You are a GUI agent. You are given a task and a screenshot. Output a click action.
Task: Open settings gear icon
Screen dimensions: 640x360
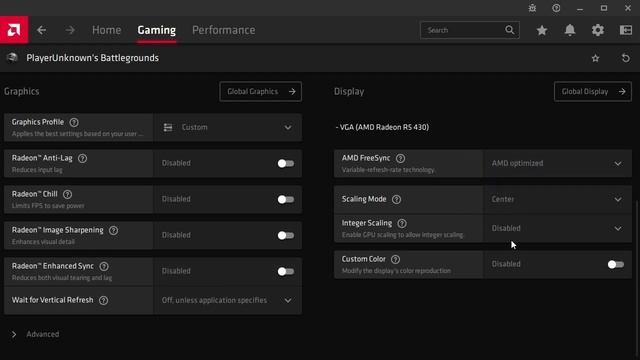click(598, 30)
